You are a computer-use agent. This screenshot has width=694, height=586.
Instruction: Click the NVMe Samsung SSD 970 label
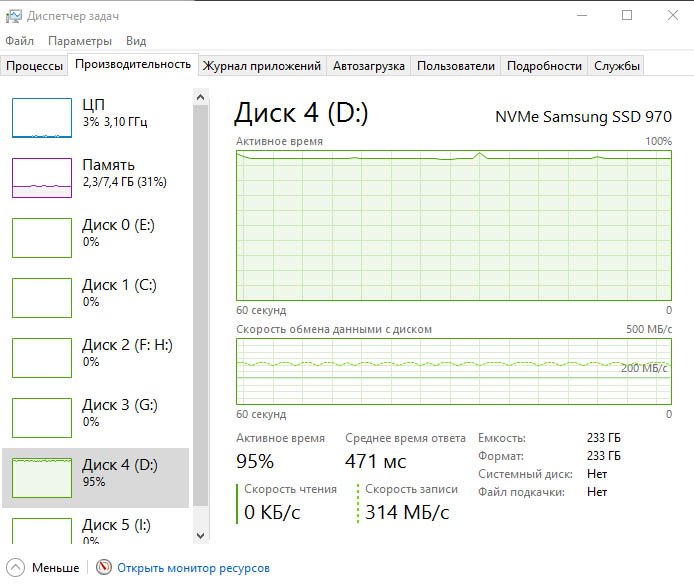pos(583,117)
